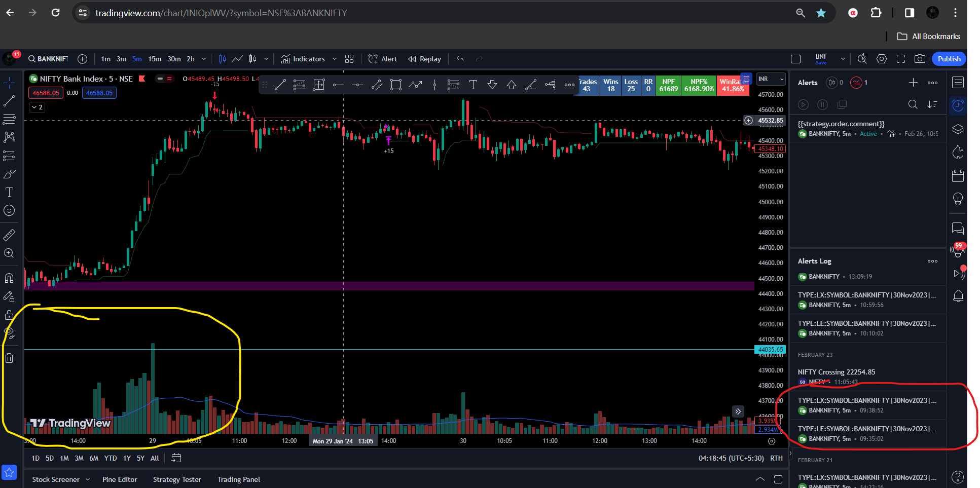Click the Alert button in top toolbar
Viewport: 980px width, 488px height.
pyautogui.click(x=383, y=59)
